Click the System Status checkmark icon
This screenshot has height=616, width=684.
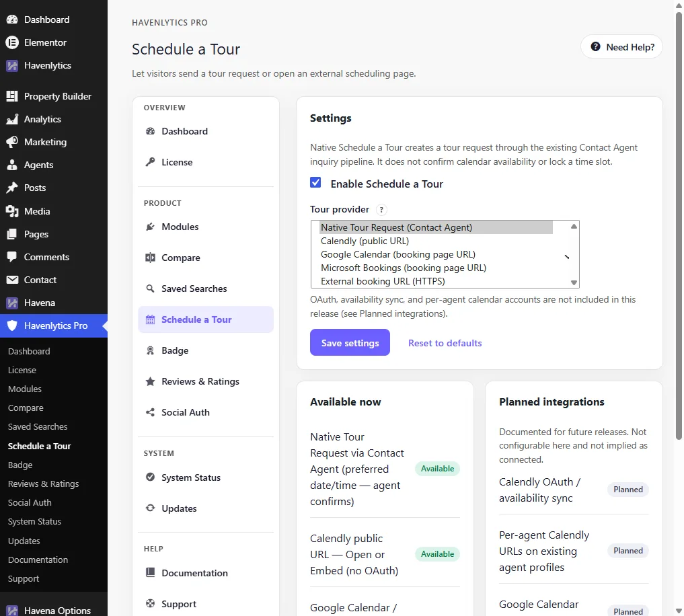[x=150, y=477]
